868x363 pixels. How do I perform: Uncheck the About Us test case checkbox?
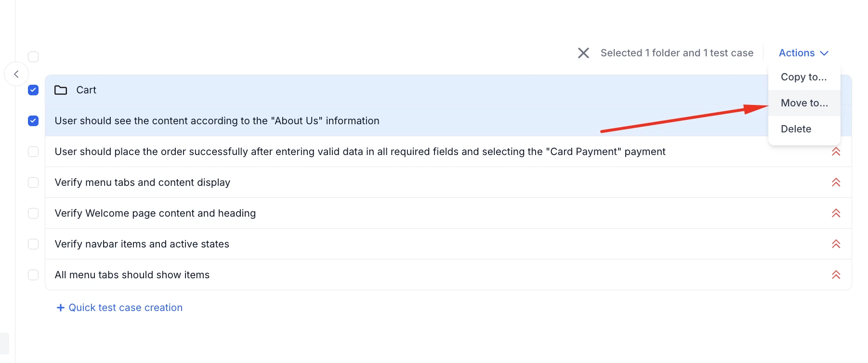pyautogui.click(x=33, y=121)
